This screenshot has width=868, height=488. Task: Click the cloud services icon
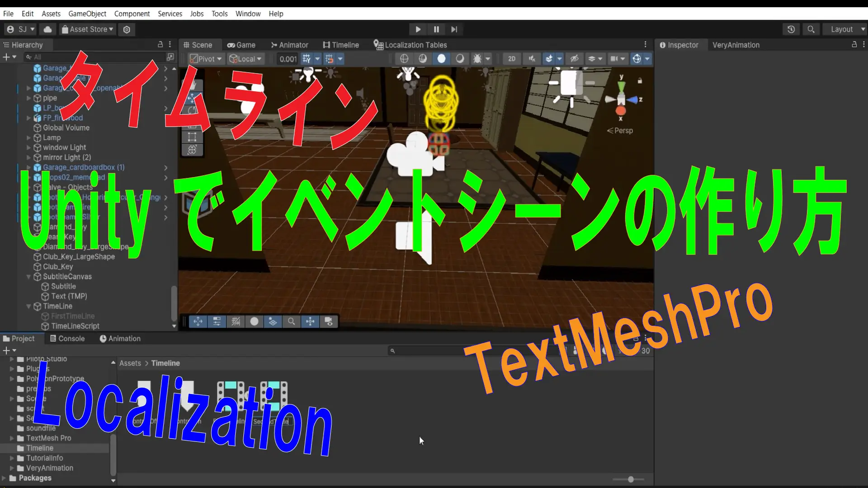tap(47, 29)
